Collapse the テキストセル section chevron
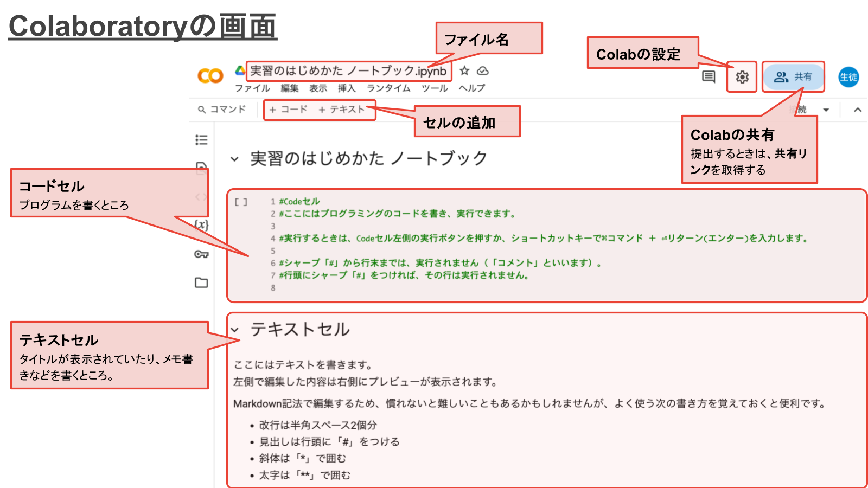The height and width of the screenshot is (488, 868). click(235, 330)
